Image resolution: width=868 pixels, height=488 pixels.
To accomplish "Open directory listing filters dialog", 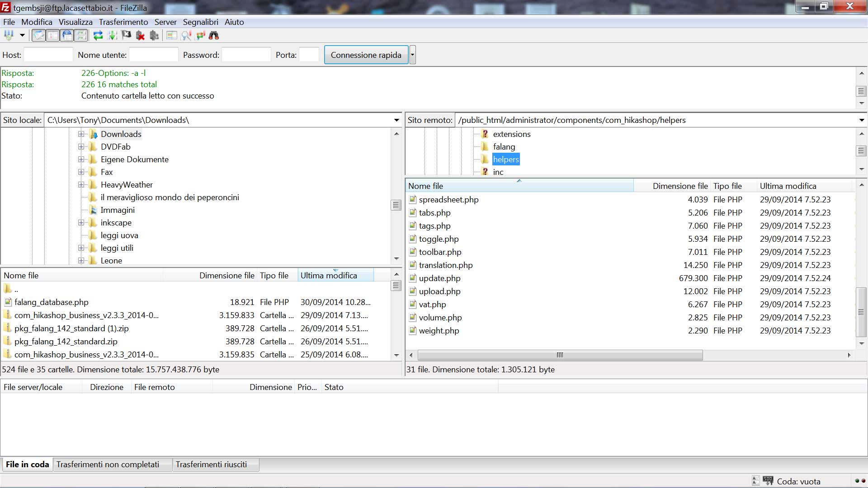I will point(171,35).
